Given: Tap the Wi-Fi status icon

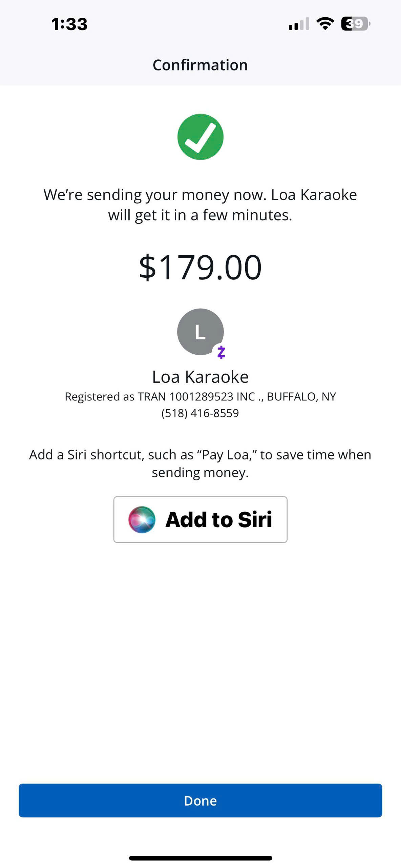Looking at the screenshot, I should coord(325,24).
